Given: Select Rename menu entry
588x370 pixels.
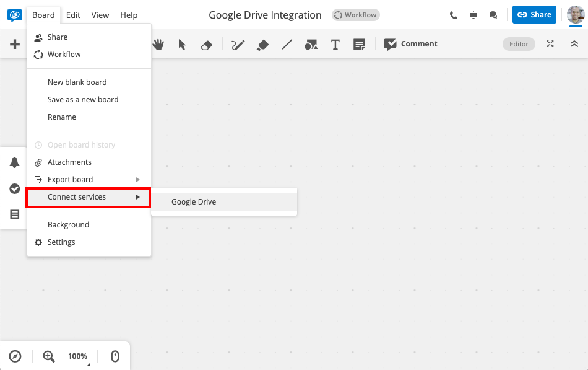Looking at the screenshot, I should (x=89, y=117).
